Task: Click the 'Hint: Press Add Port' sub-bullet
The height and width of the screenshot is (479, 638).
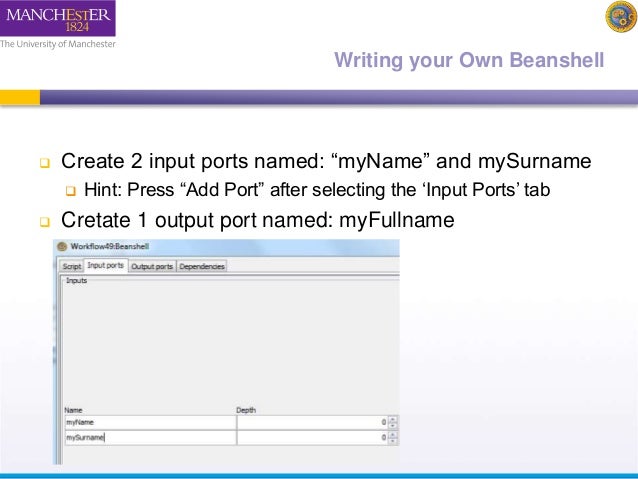Action: coord(317,190)
